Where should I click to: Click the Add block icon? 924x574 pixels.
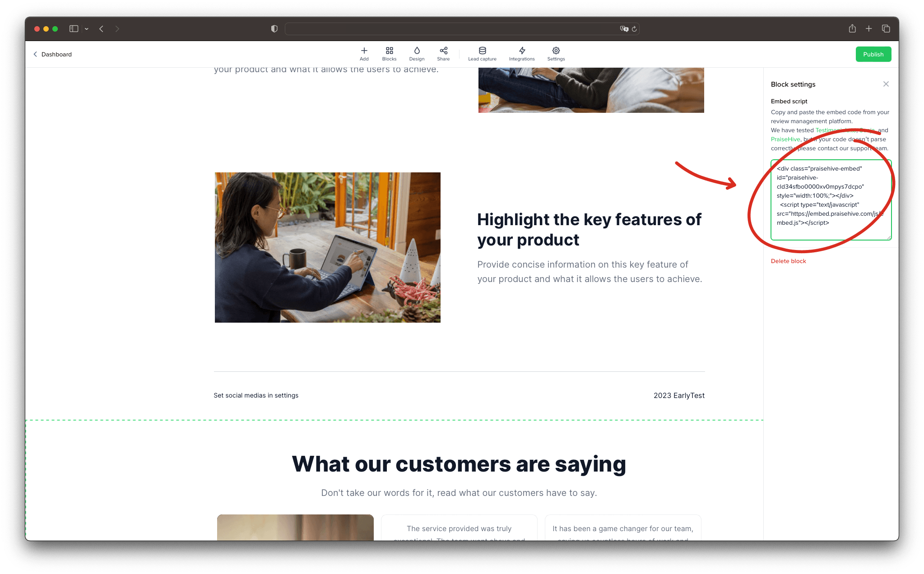(x=364, y=54)
